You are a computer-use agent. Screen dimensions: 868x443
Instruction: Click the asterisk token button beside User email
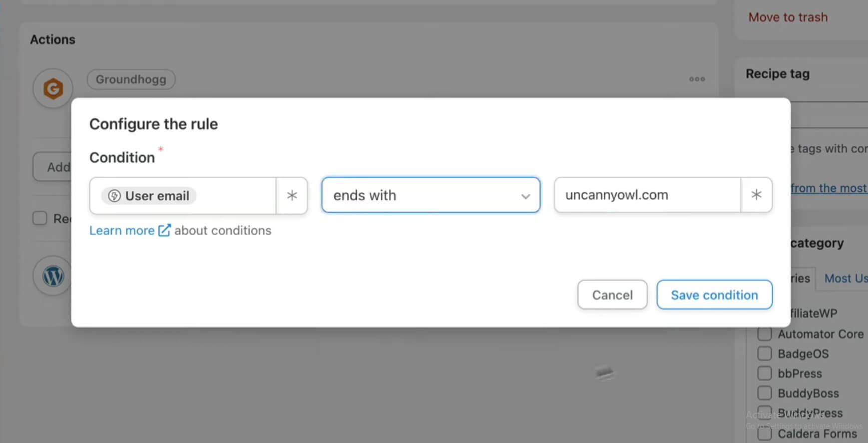[x=292, y=195]
